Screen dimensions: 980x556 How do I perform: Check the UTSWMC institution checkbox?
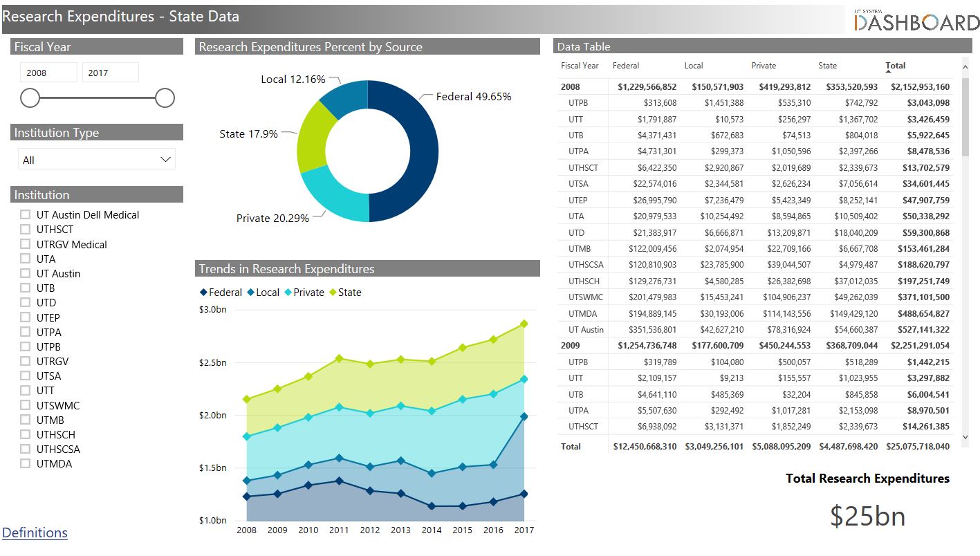tap(25, 405)
